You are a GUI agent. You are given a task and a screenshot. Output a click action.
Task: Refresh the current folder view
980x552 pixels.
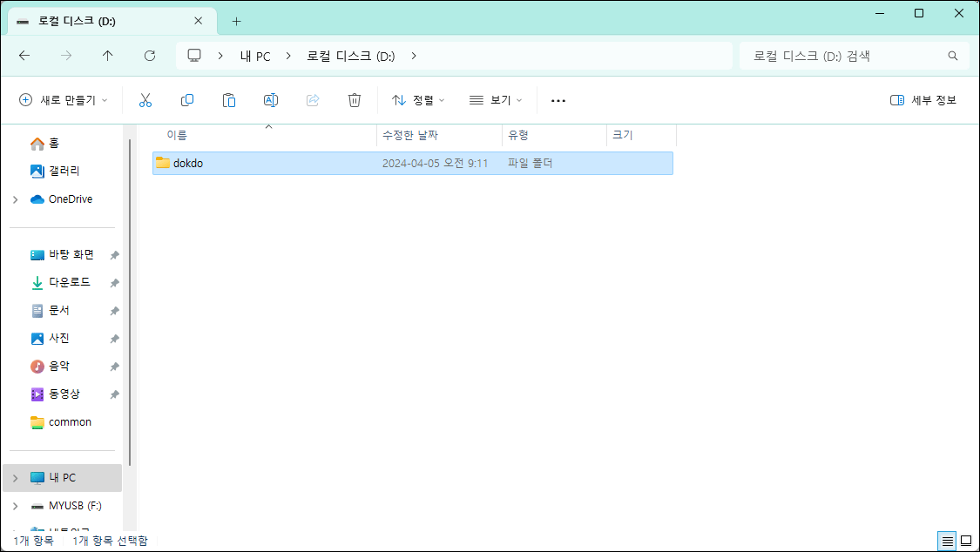click(149, 56)
